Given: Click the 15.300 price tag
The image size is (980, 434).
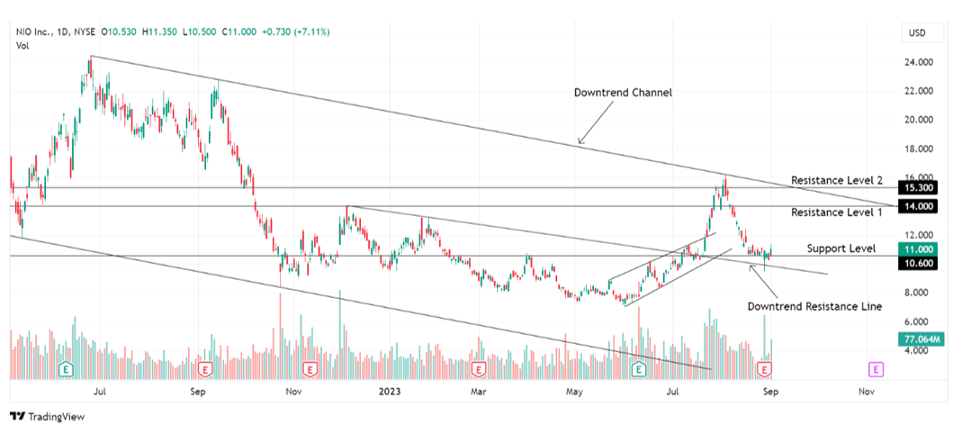Looking at the screenshot, I should click(x=920, y=187).
